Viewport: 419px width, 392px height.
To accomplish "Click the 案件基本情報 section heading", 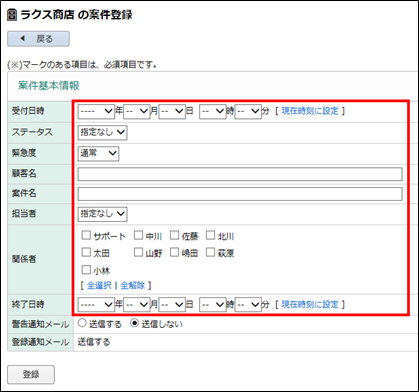I will (x=49, y=86).
